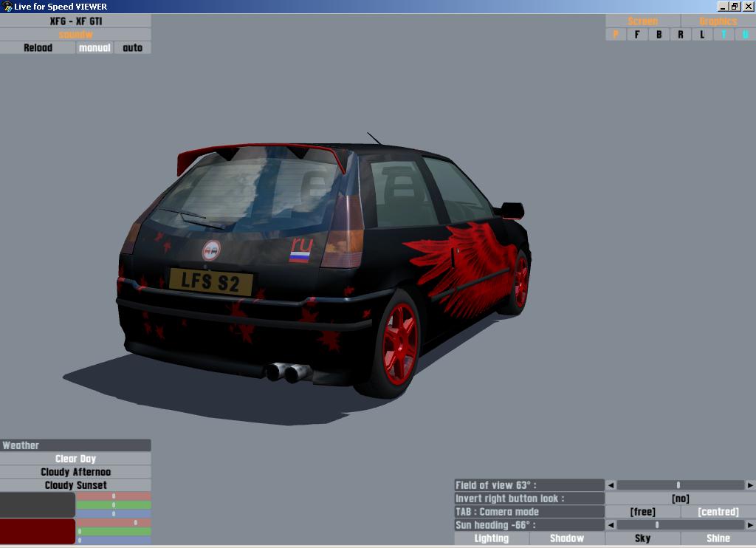Select auto reload mode

[133, 48]
